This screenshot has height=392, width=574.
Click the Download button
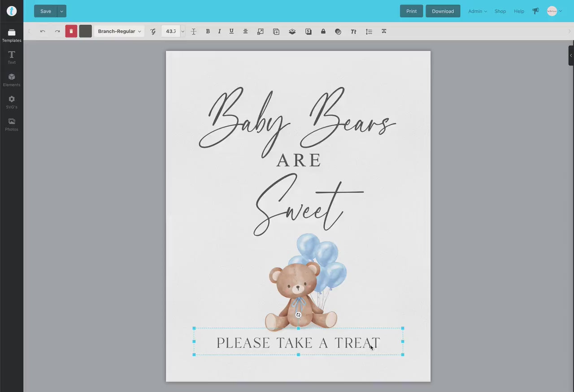point(443,11)
